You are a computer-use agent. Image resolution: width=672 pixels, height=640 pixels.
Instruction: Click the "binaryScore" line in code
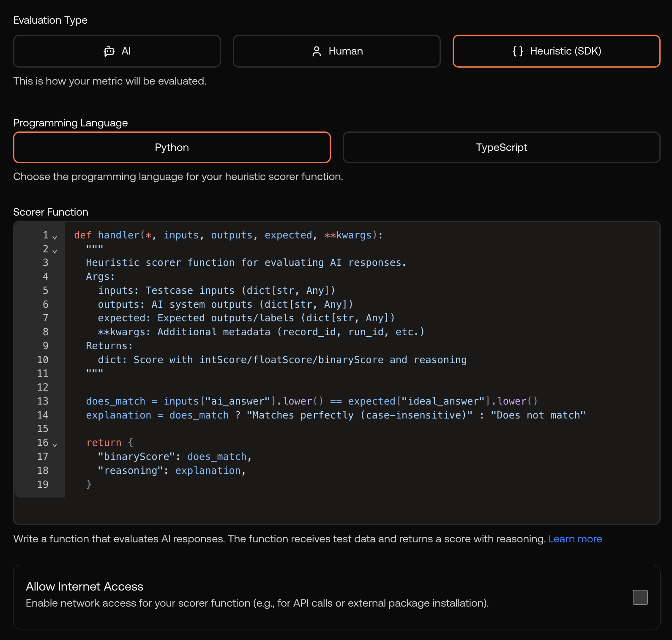[175, 457]
